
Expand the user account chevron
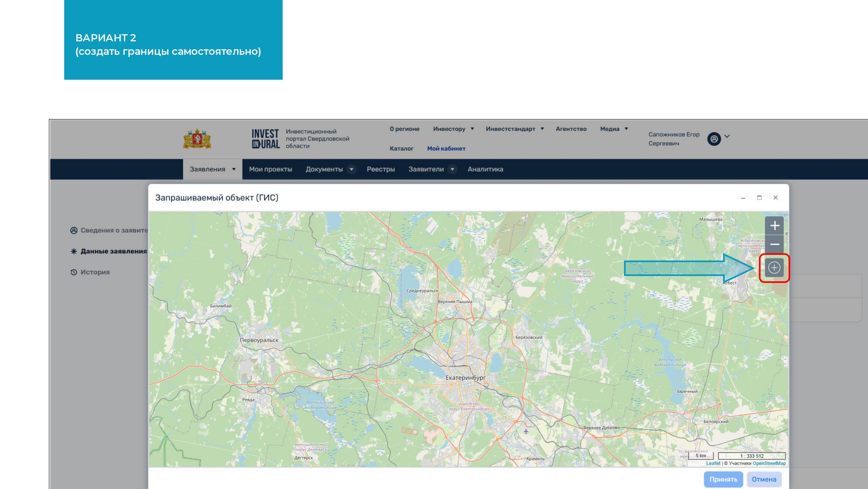point(727,136)
